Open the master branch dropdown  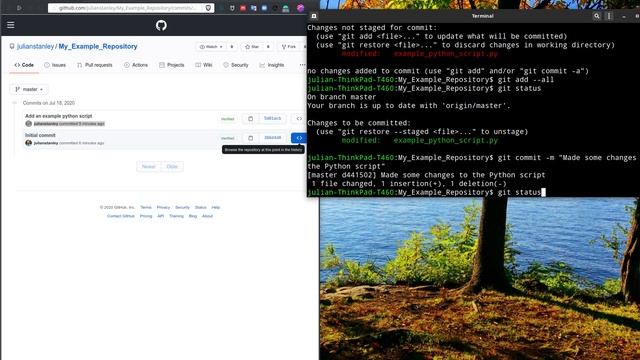pyautogui.click(x=29, y=89)
